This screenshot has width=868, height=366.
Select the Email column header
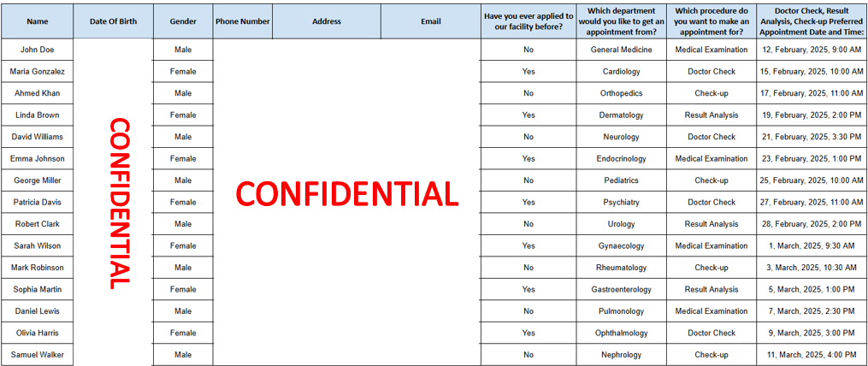431,21
